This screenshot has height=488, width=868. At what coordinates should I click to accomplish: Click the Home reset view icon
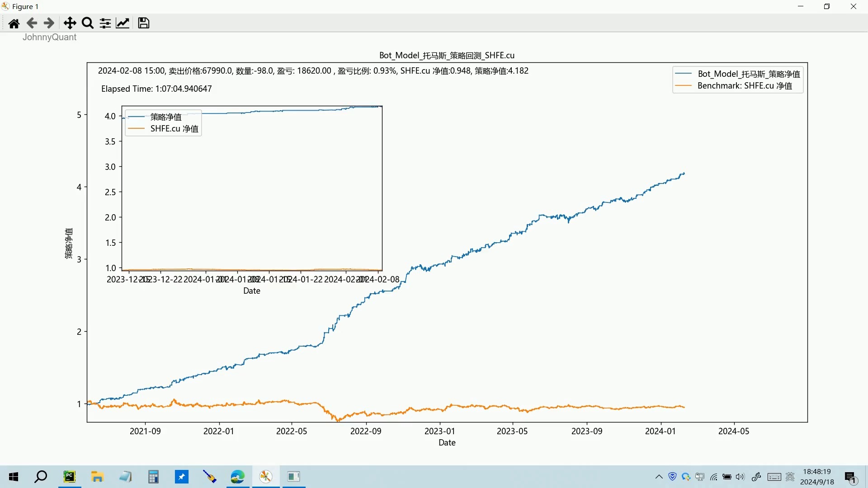coord(14,23)
